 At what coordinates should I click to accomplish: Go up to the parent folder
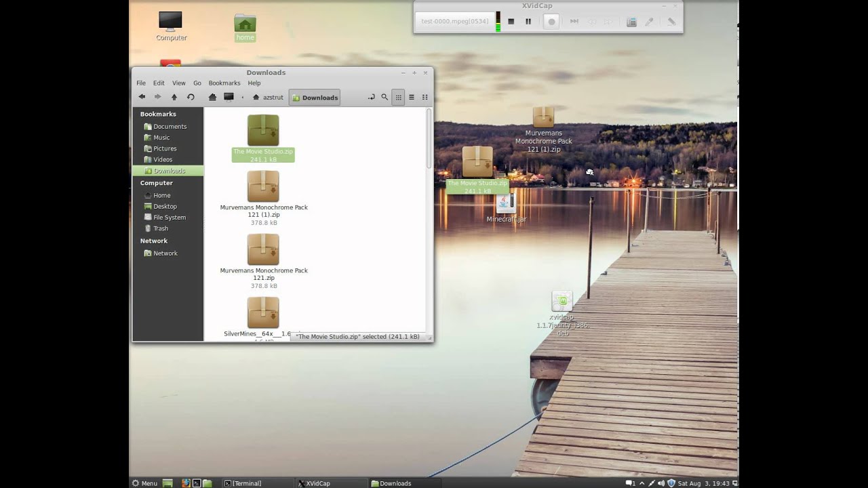tap(174, 97)
